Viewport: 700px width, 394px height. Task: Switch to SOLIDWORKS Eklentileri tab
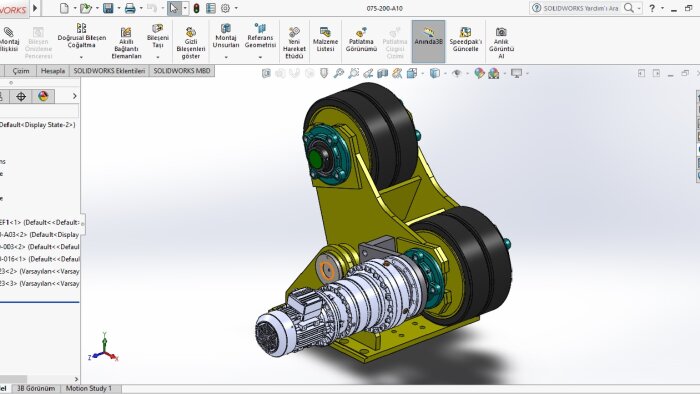109,71
